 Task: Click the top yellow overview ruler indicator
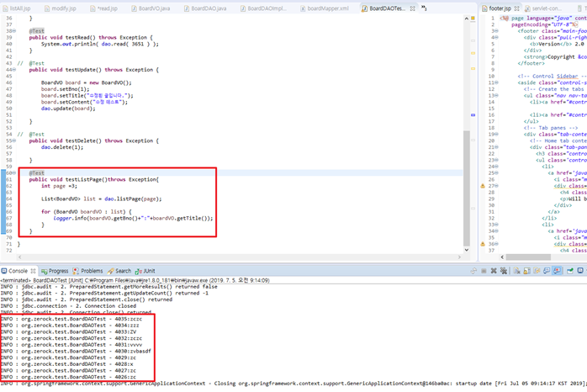pos(473,18)
